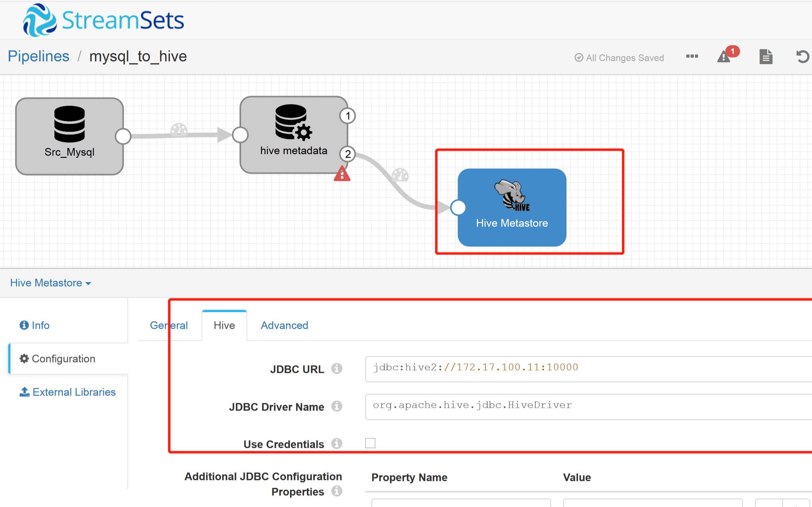
Task: Open the Info section in sidebar
Action: coord(35,325)
